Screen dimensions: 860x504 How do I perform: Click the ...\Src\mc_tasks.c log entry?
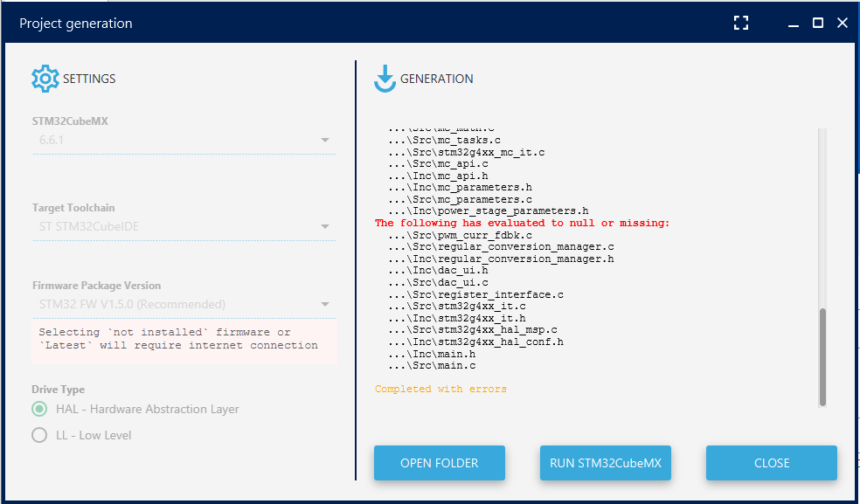[444, 141]
